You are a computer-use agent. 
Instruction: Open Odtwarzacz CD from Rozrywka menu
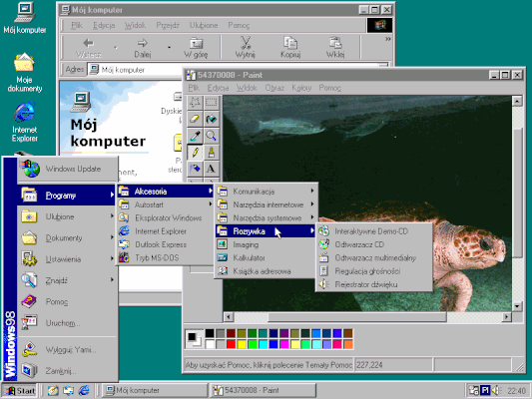374,244
